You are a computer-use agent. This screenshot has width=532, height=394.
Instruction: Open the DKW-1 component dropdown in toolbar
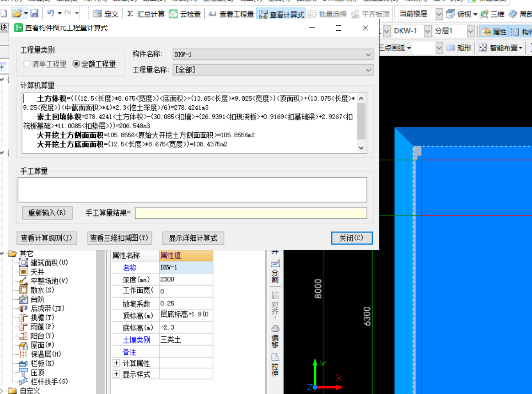[x=428, y=32]
